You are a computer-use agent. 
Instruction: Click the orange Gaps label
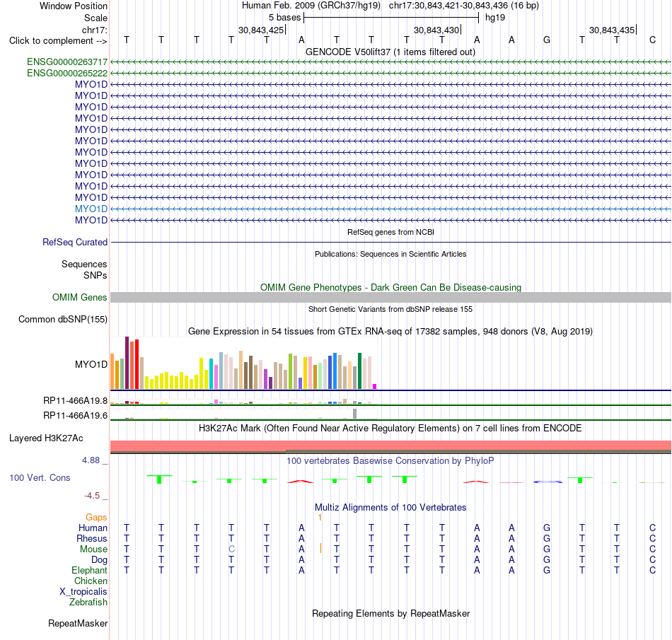pyautogui.click(x=96, y=518)
